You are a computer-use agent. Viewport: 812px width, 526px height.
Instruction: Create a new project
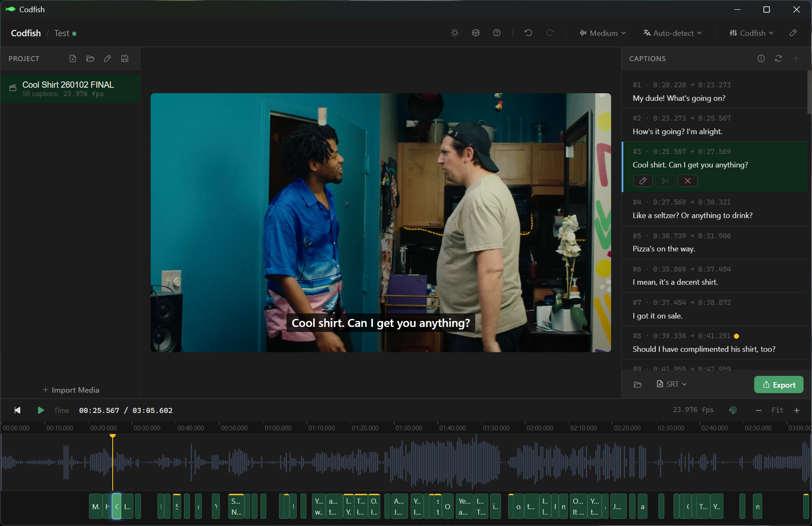pos(73,58)
